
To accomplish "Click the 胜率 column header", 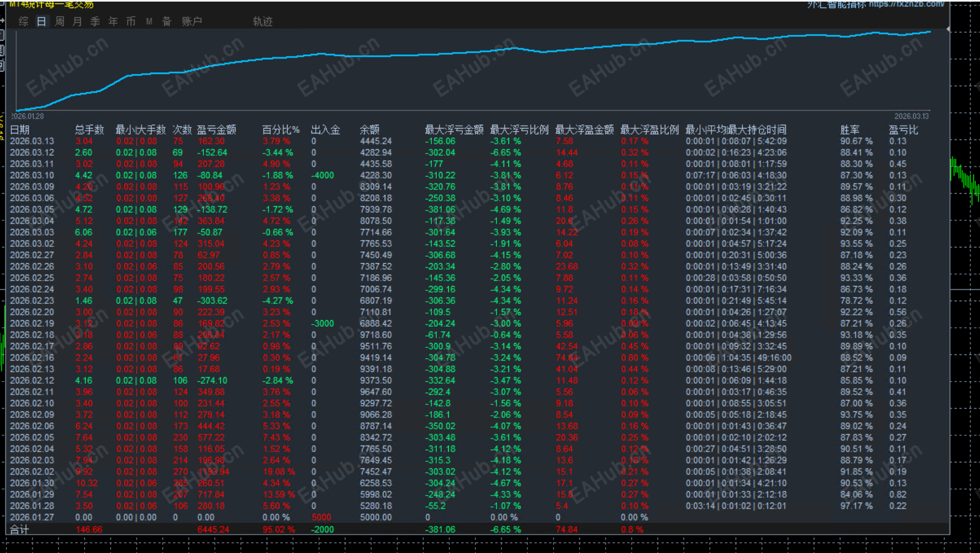I will click(850, 130).
